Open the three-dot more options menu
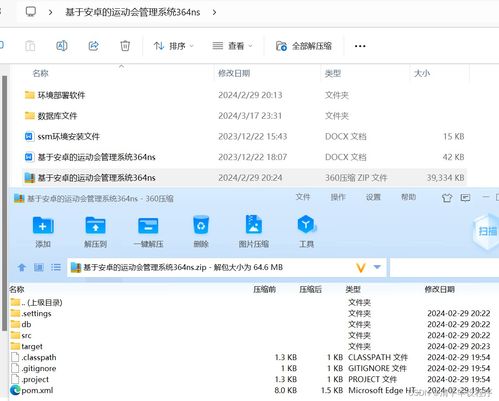This screenshot has height=401, width=499. [x=360, y=46]
